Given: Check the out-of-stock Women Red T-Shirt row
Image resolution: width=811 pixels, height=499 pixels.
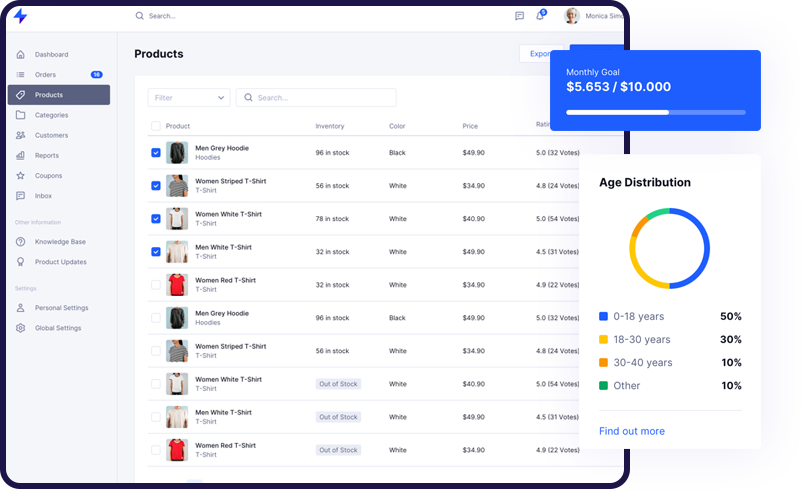Looking at the screenshot, I should (x=156, y=450).
